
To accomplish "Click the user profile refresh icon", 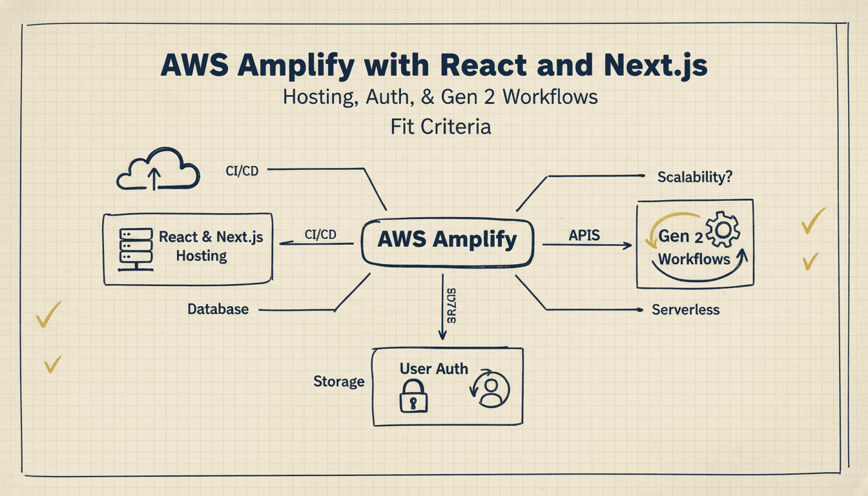I will pos(489,389).
